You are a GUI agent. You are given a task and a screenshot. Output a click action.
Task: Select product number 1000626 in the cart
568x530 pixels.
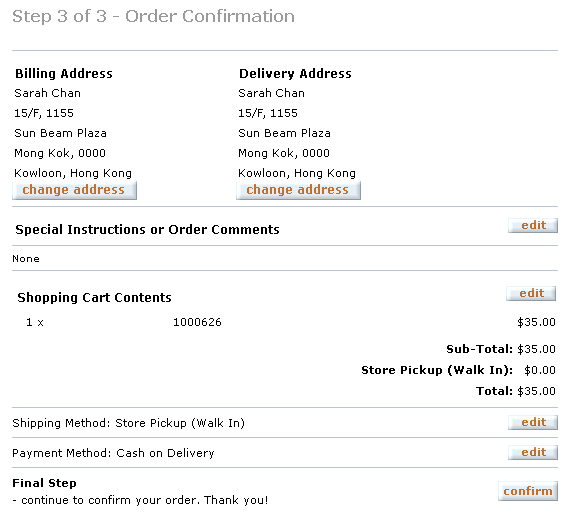(x=197, y=322)
